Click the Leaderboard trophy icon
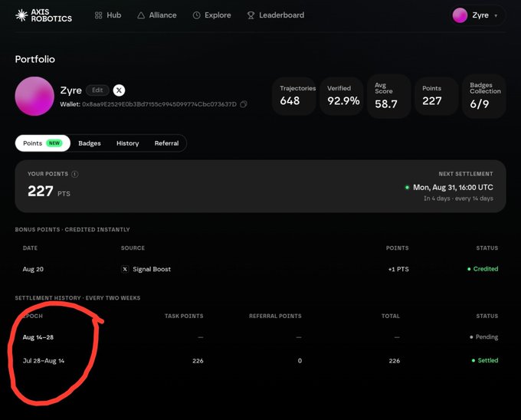Viewport: 521px width, 420px height. pos(251,15)
